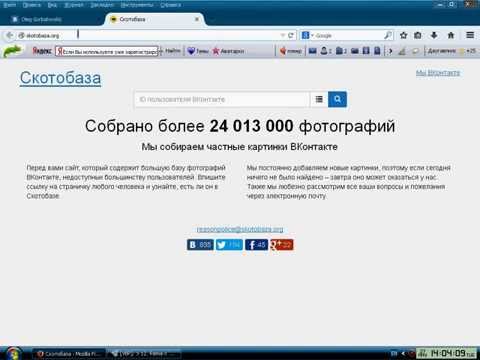Image resolution: width=480 pixels, height=360 pixels.
Task: Click the blue search magnifier button
Action: [x=337, y=99]
